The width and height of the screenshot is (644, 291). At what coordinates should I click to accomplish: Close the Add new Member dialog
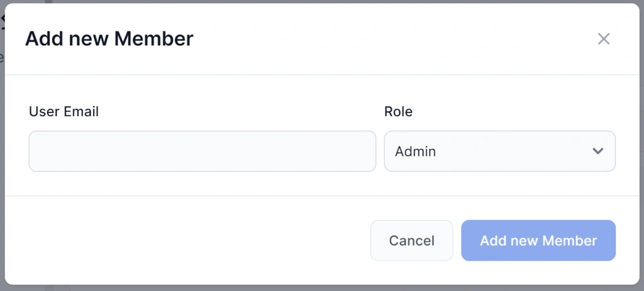(604, 39)
